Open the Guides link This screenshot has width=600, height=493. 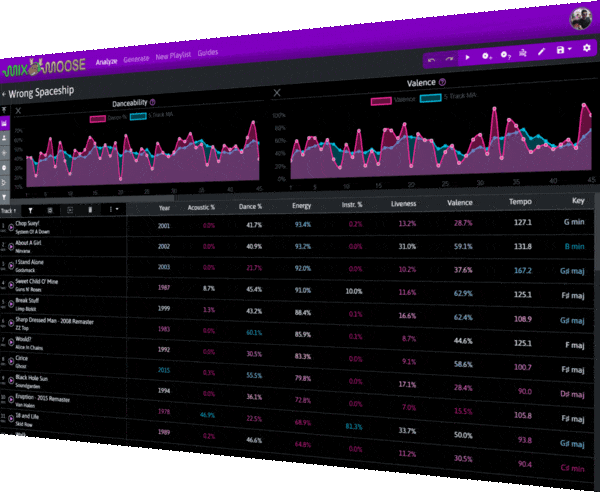(x=208, y=53)
